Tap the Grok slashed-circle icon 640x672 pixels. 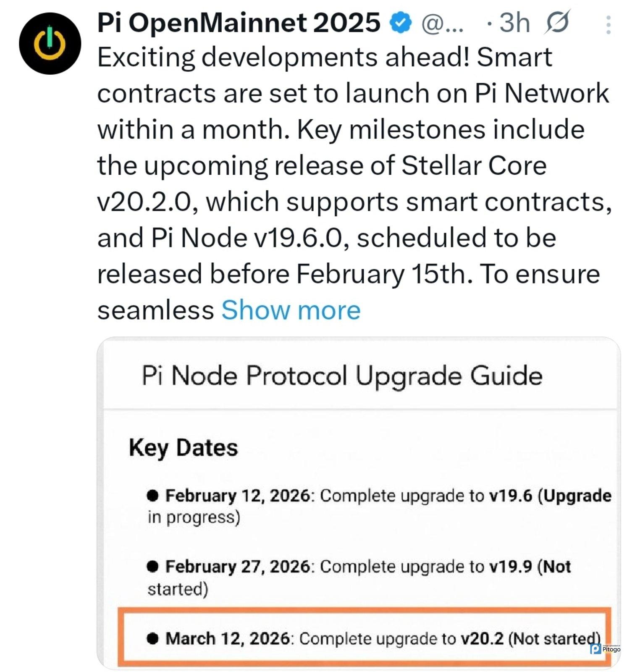point(558,22)
